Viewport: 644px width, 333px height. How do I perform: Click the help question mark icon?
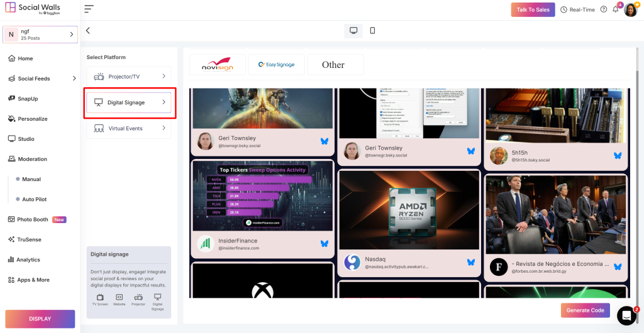(604, 9)
